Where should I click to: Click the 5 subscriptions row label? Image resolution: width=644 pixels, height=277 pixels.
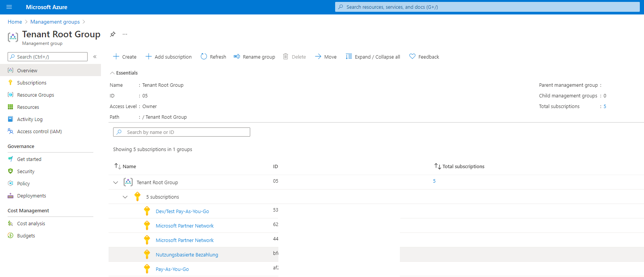tap(163, 197)
